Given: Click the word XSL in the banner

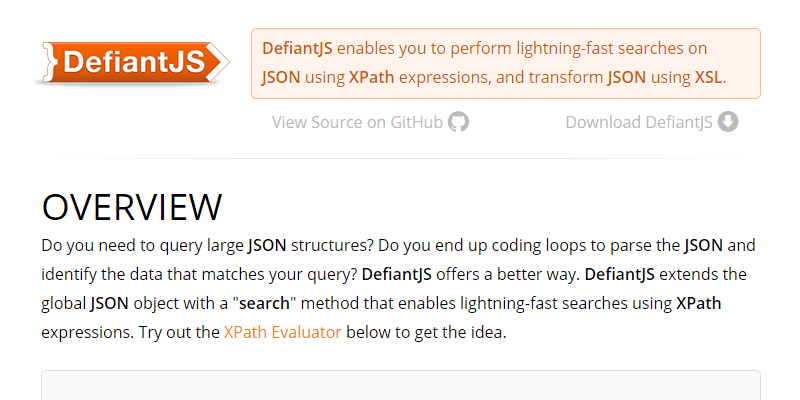Looking at the screenshot, I should pyautogui.click(x=708, y=77).
